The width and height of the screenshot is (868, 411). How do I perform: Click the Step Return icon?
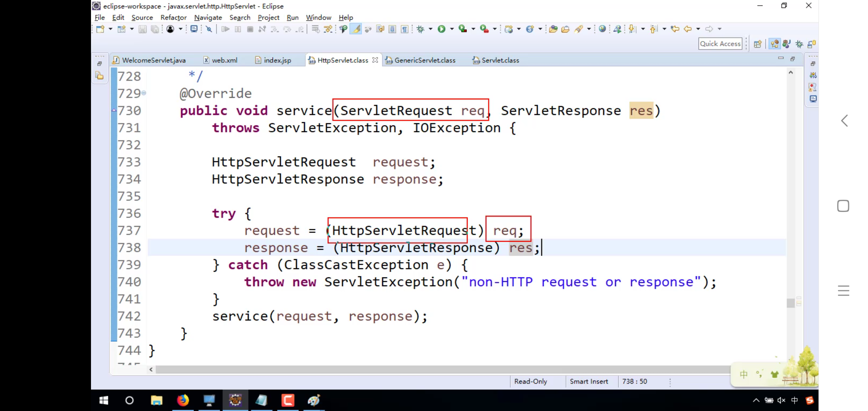click(300, 29)
